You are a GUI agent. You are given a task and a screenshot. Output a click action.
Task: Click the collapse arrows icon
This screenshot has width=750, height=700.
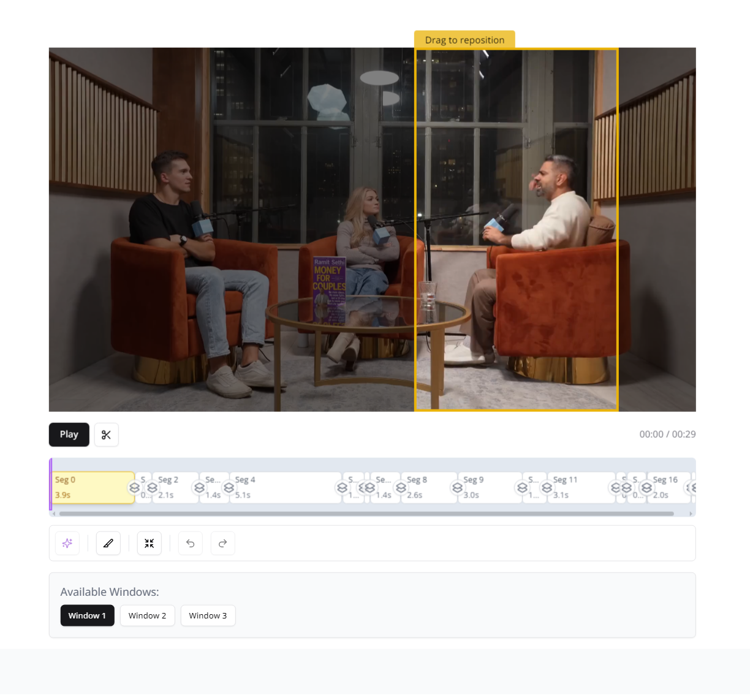[x=150, y=543]
